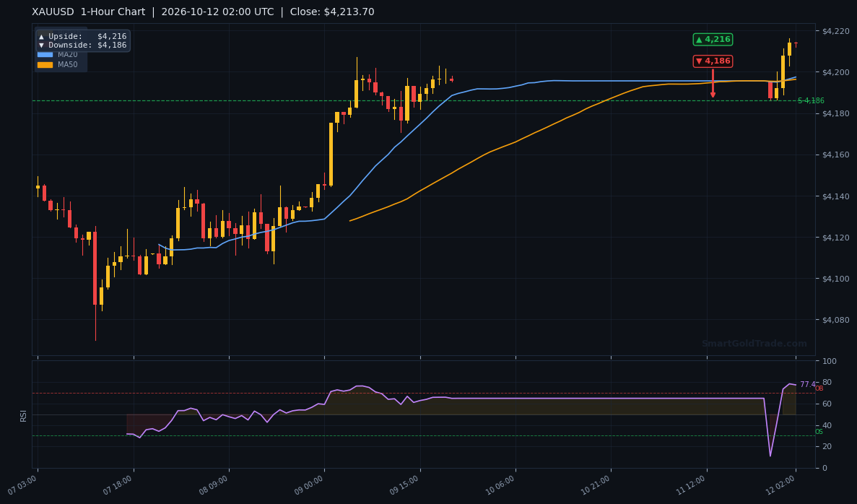Click the MA50 orange legend swatch
857x504 pixels.
[x=45, y=64]
